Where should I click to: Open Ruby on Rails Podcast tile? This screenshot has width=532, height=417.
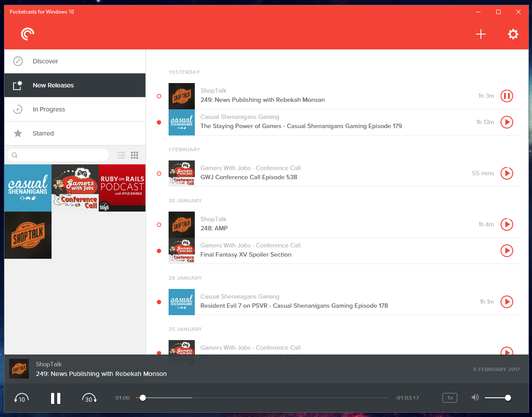(x=122, y=188)
